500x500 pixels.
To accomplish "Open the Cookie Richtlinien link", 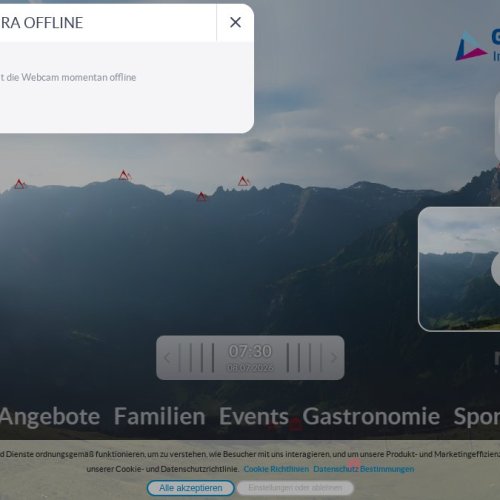I will pos(276,469).
